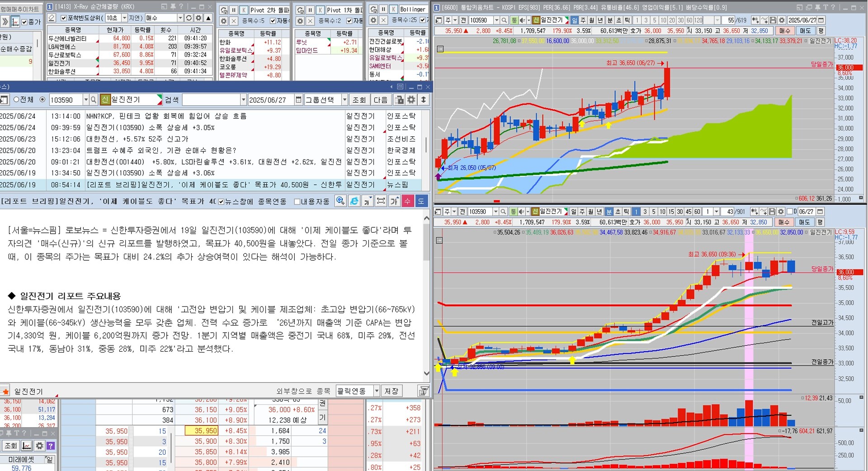This screenshot has width=868, height=471.
Task: Toggle the 자동 checkbox in the Pivot 2차 window
Action: [x=273, y=21]
